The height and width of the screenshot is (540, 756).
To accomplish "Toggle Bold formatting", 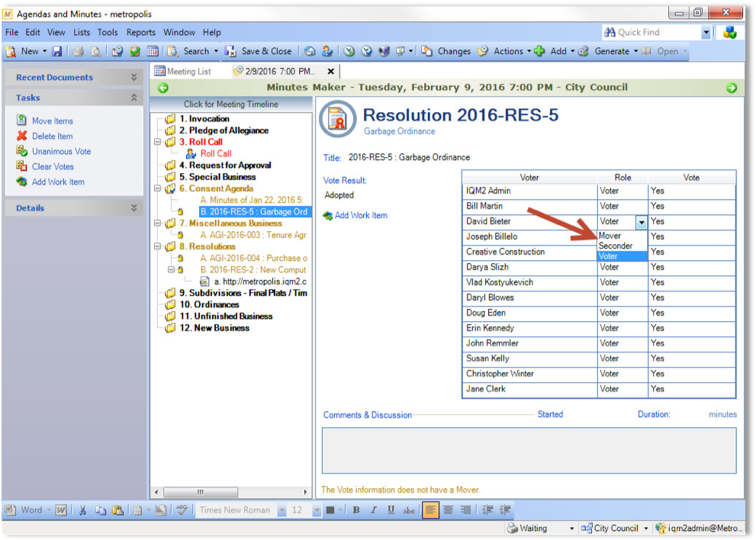I will click(356, 510).
